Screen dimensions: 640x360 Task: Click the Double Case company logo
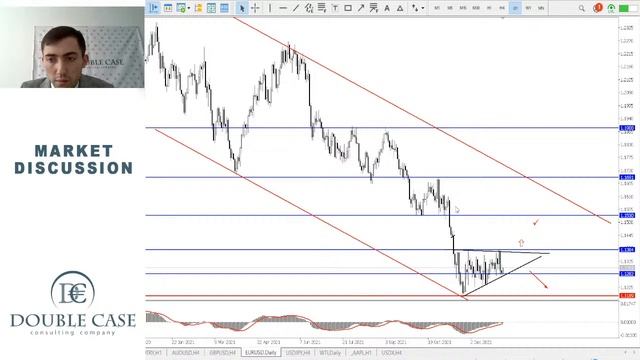coord(73,303)
